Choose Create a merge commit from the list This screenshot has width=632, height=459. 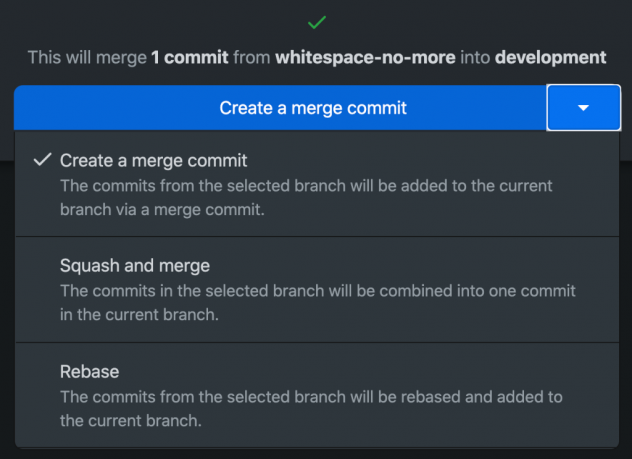153,160
